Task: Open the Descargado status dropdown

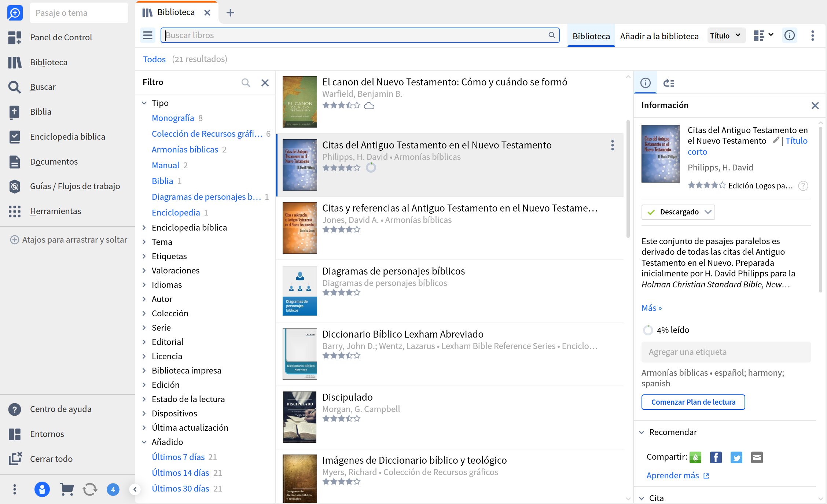Action: point(678,212)
